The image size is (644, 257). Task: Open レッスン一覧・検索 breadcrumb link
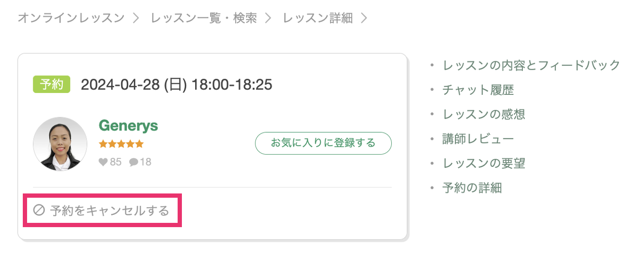(x=204, y=18)
